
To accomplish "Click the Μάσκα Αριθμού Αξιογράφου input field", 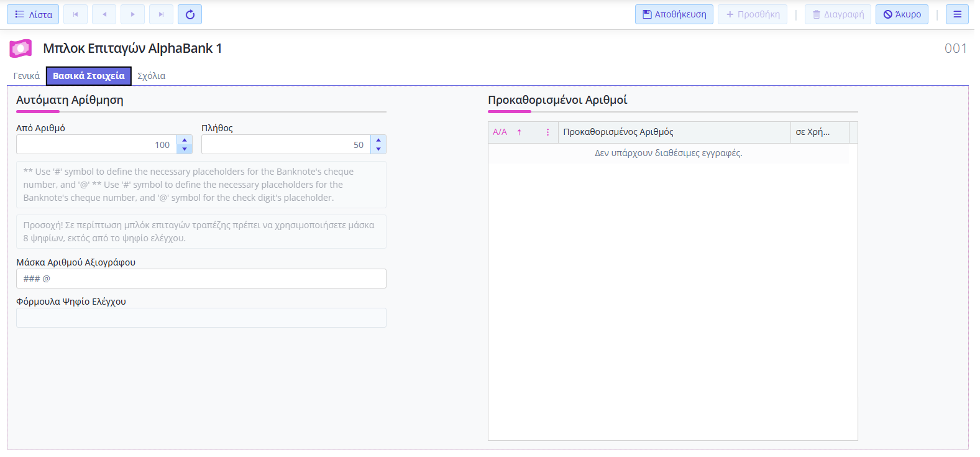I will click(201, 279).
